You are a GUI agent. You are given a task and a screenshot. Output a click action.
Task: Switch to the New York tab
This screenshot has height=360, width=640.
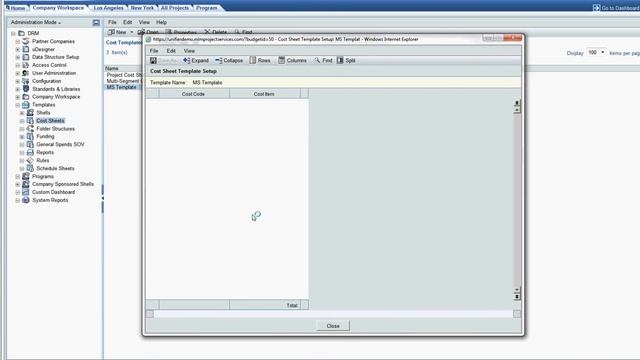(x=142, y=8)
